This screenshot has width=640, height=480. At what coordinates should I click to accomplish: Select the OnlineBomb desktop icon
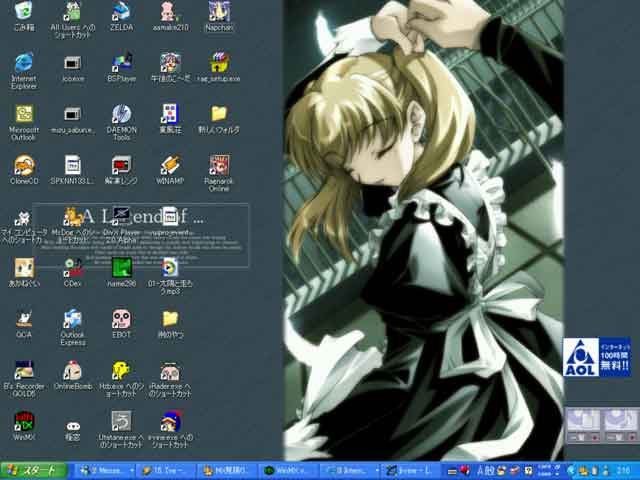72,371
